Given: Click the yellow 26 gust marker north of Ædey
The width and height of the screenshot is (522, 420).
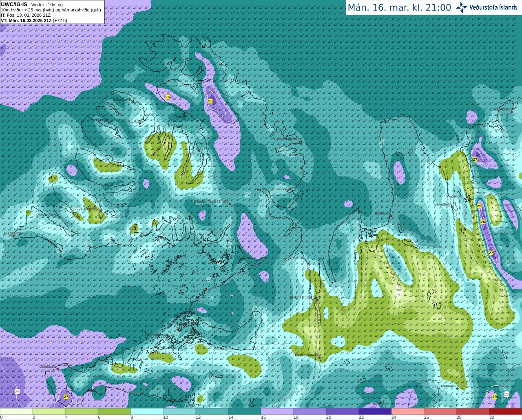Looking at the screenshot, I should [167, 97].
